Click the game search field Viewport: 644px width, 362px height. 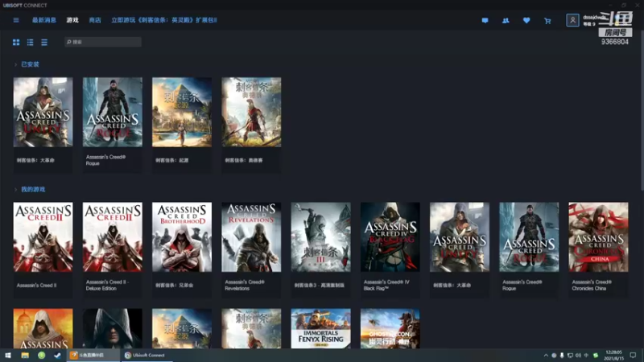click(103, 42)
